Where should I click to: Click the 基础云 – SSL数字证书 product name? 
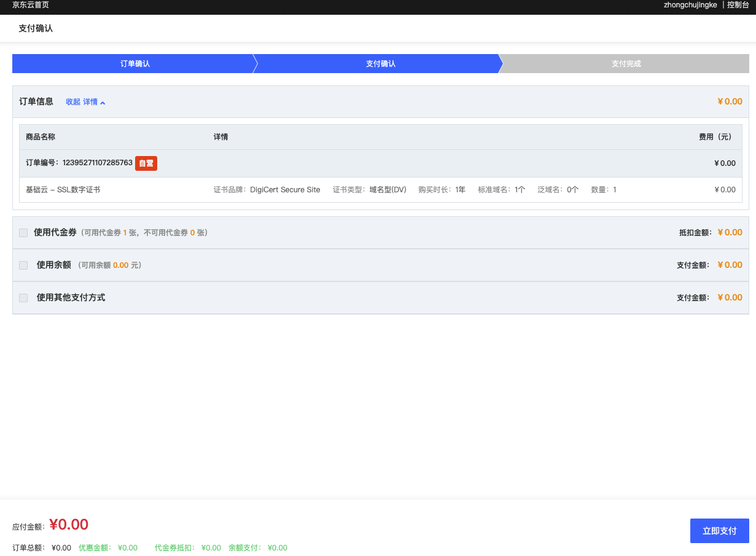pos(63,190)
